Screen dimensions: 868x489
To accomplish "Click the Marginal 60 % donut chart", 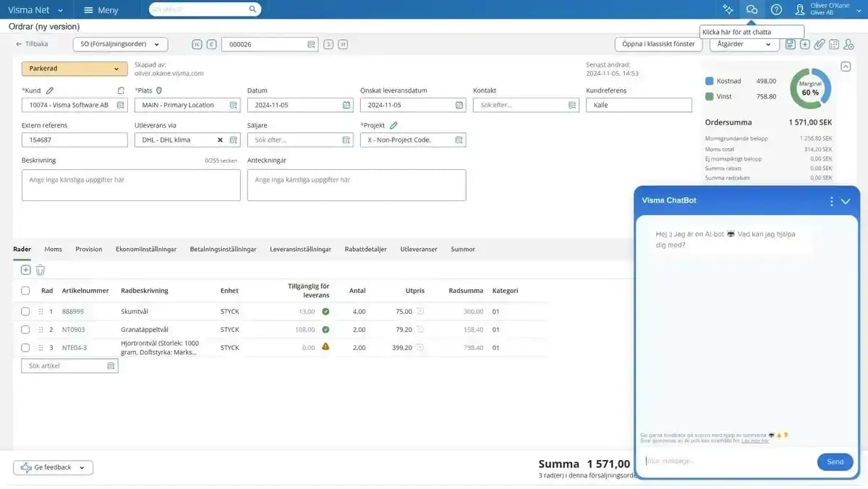I will click(x=810, y=88).
